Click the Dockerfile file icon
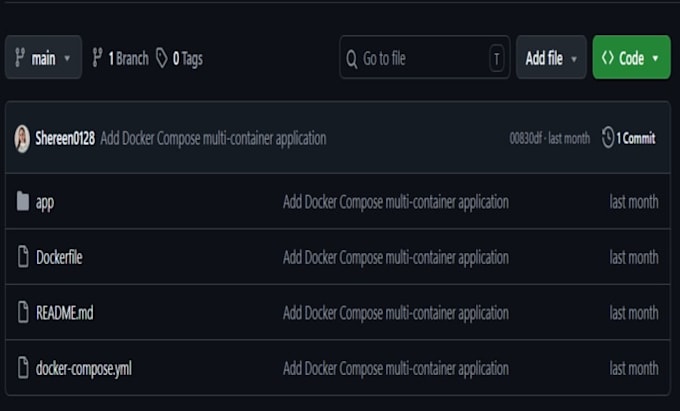The width and height of the screenshot is (680, 411). click(23, 257)
